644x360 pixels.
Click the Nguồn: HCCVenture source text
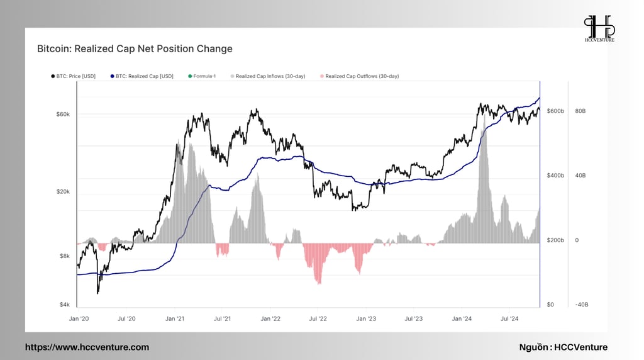click(x=563, y=347)
